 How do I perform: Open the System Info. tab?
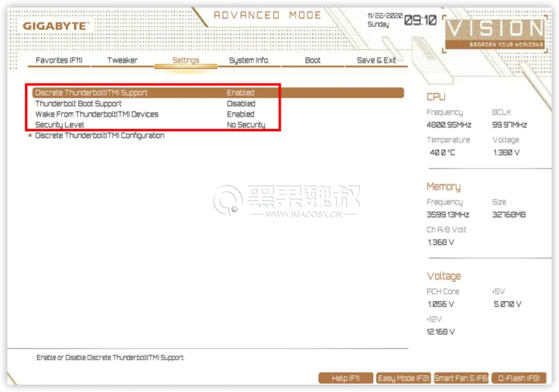pos(249,60)
